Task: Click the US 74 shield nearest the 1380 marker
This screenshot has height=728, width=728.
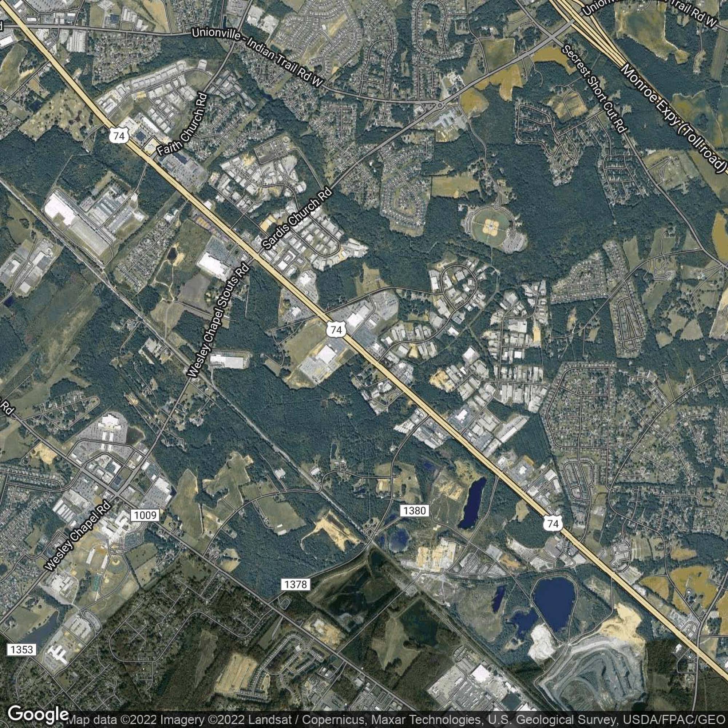Action: pos(553,523)
